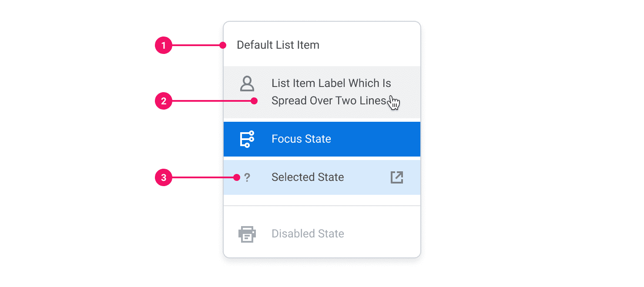Select the Focus State list item label
This screenshot has height=287, width=644.
pyautogui.click(x=301, y=139)
